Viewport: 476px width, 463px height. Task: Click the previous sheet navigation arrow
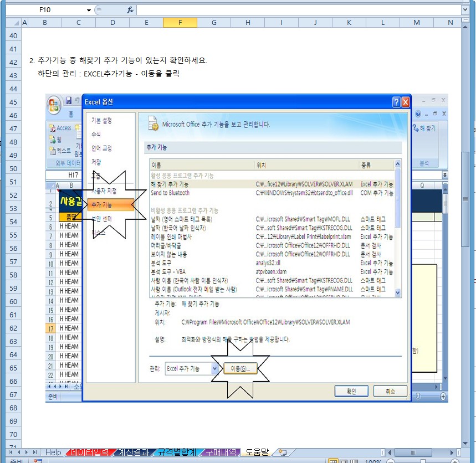(x=19, y=452)
